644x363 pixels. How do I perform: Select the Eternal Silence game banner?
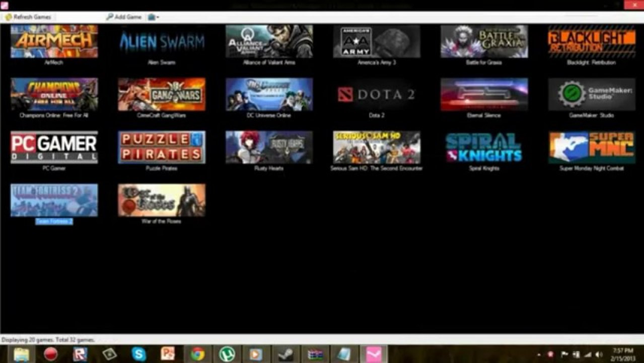(484, 94)
